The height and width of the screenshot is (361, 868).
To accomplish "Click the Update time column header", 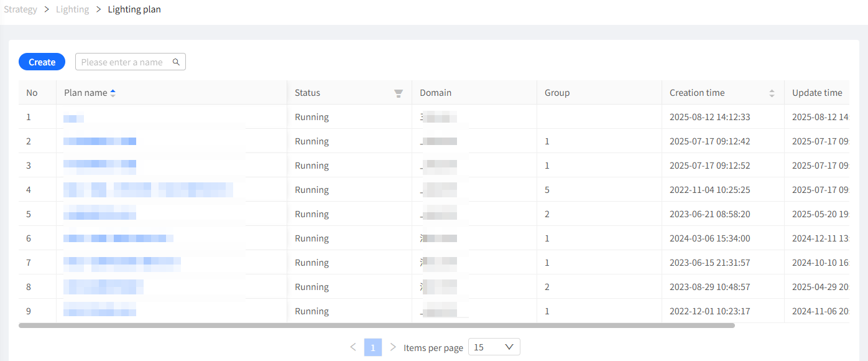I will click(817, 93).
